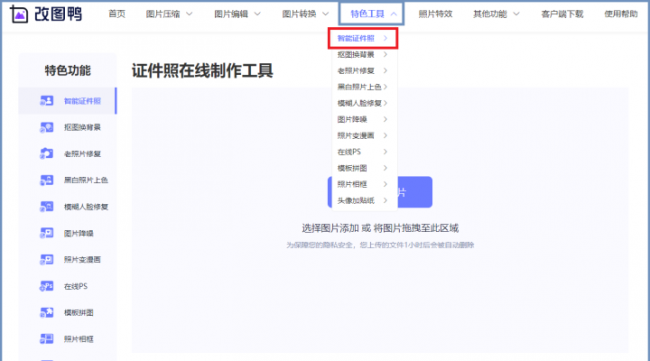Viewport: 650px width, 361px height.
Task: Launch the 在线PS sidebar icon
Action: pos(46,286)
